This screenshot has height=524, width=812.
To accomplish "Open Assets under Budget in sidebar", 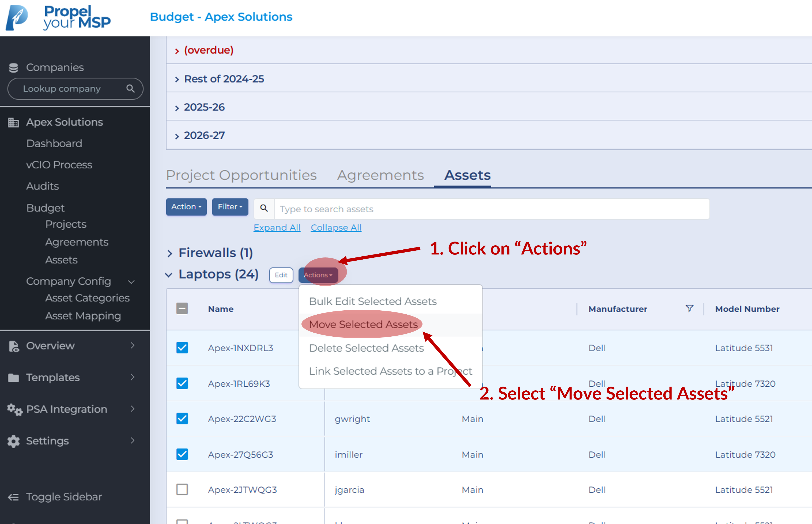I will (x=61, y=260).
